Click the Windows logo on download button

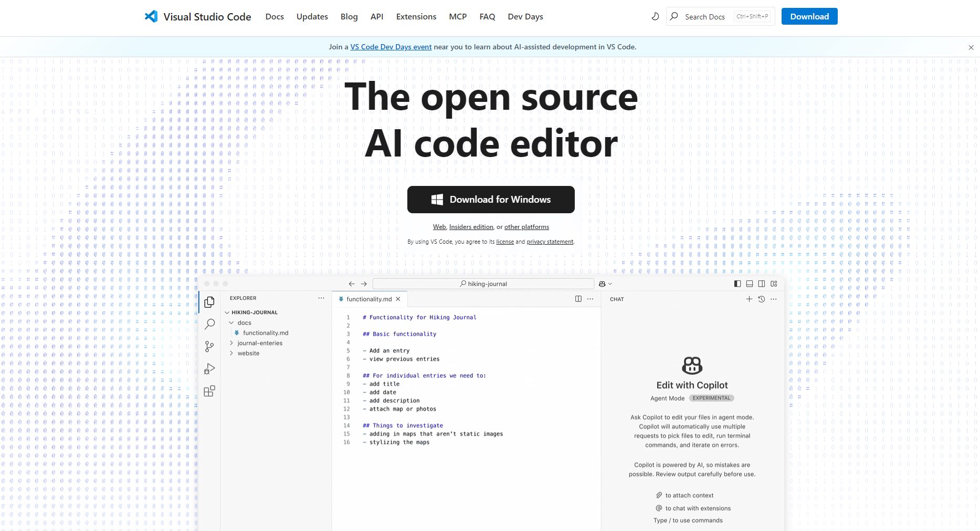tap(437, 200)
